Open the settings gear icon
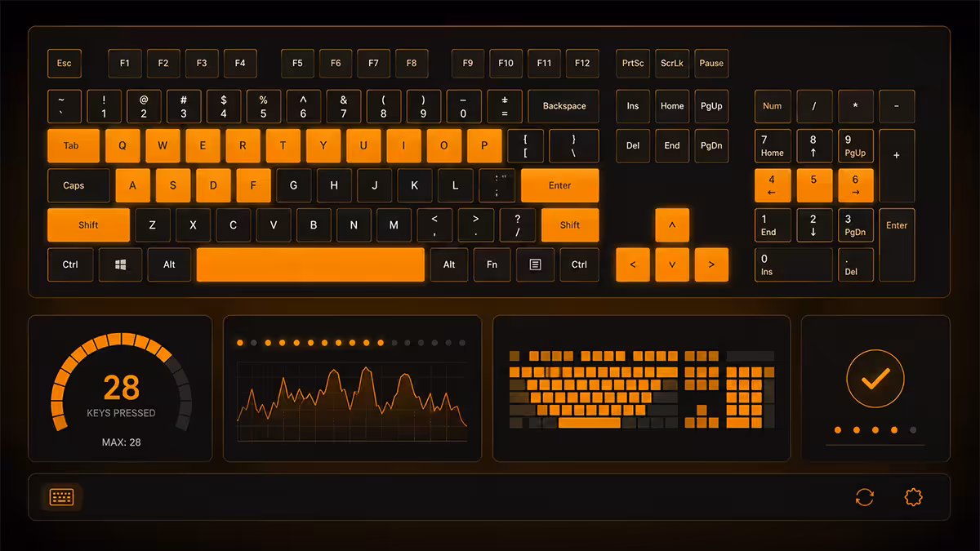The width and height of the screenshot is (980, 551). tap(913, 497)
